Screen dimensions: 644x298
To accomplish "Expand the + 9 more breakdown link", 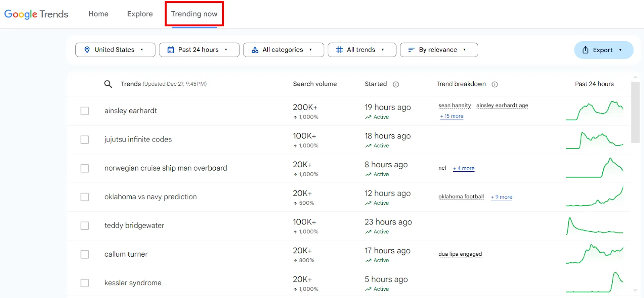I will (x=502, y=197).
